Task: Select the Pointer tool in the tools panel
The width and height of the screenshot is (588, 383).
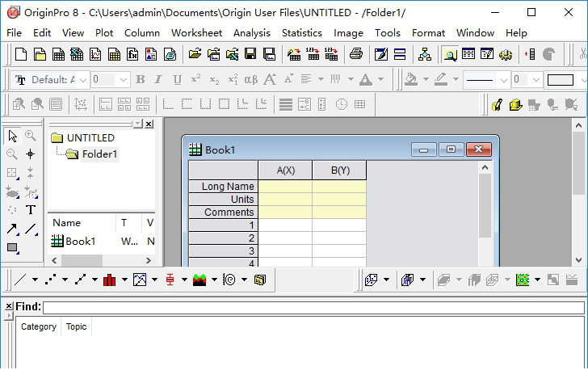Action: pyautogui.click(x=12, y=136)
